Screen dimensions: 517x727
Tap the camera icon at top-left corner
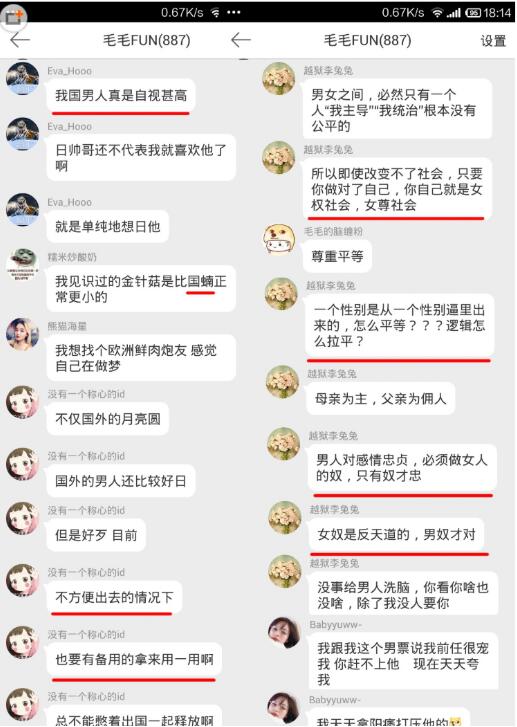14,17
